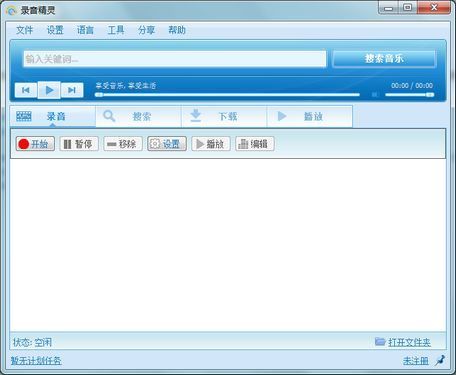Screen dimensions: 456x375
Task: Click the 状态: 空闲 status text
Action: pos(32,342)
